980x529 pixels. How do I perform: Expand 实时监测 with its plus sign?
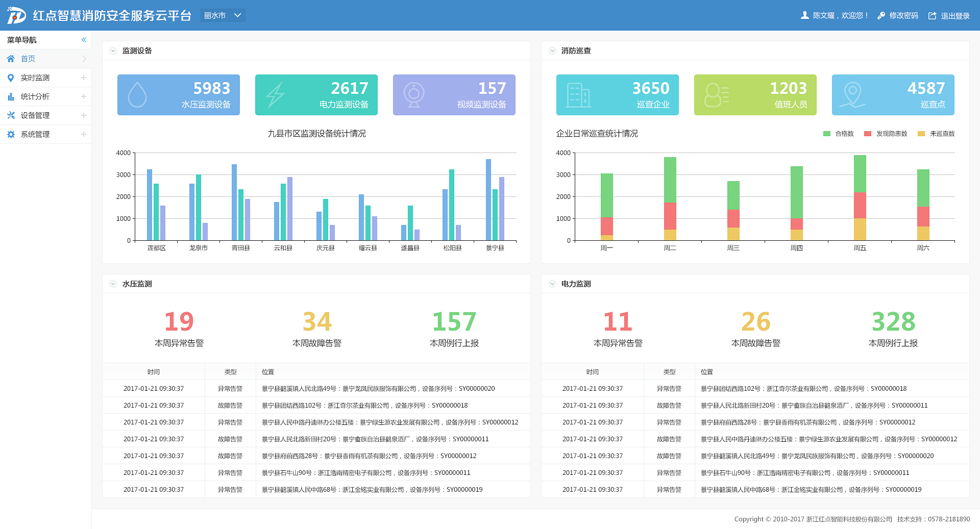[x=84, y=78]
